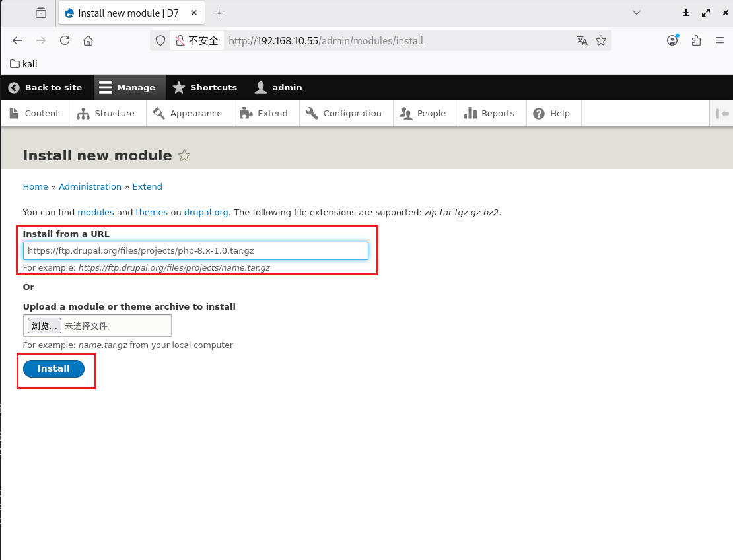
Task: Star this page to add a shortcut
Action: coord(184,156)
